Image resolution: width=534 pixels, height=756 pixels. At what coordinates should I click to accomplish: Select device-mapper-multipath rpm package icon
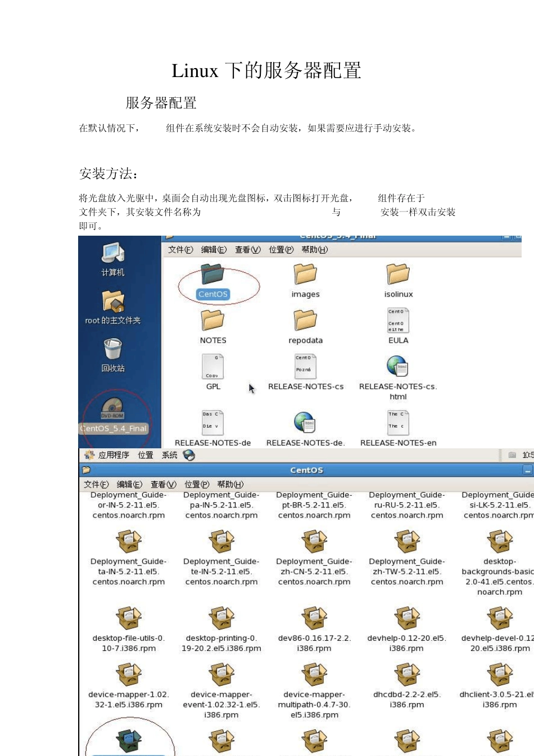[x=314, y=675]
